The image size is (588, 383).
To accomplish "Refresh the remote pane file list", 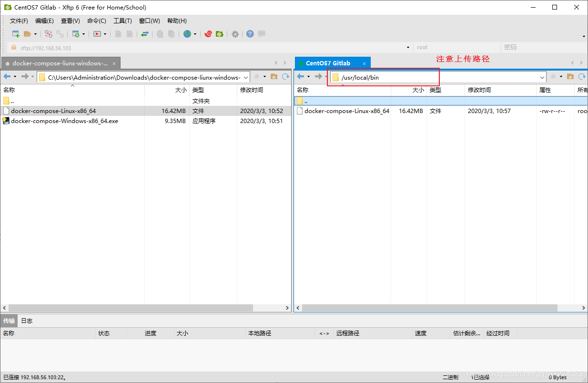I will 582,77.
